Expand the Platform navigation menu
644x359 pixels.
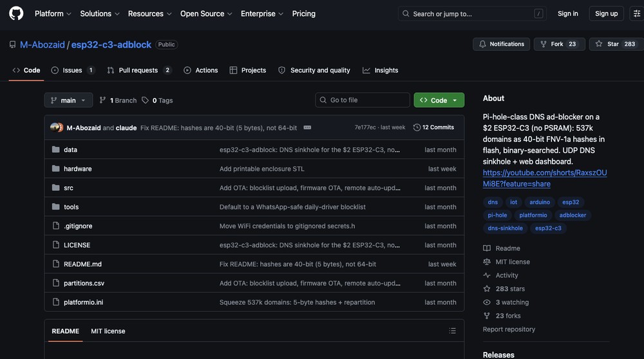(53, 14)
